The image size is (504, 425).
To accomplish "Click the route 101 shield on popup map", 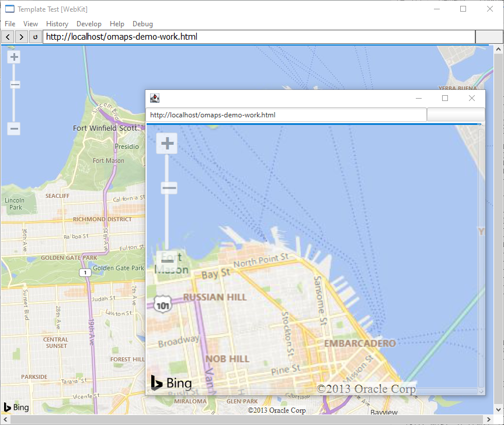I will (x=162, y=305).
